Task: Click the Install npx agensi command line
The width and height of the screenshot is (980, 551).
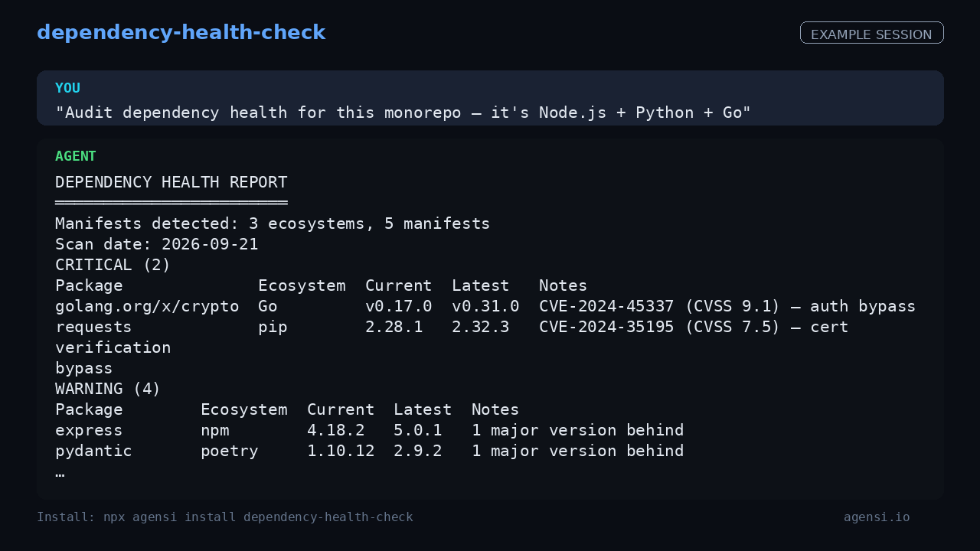Action: pos(225,517)
